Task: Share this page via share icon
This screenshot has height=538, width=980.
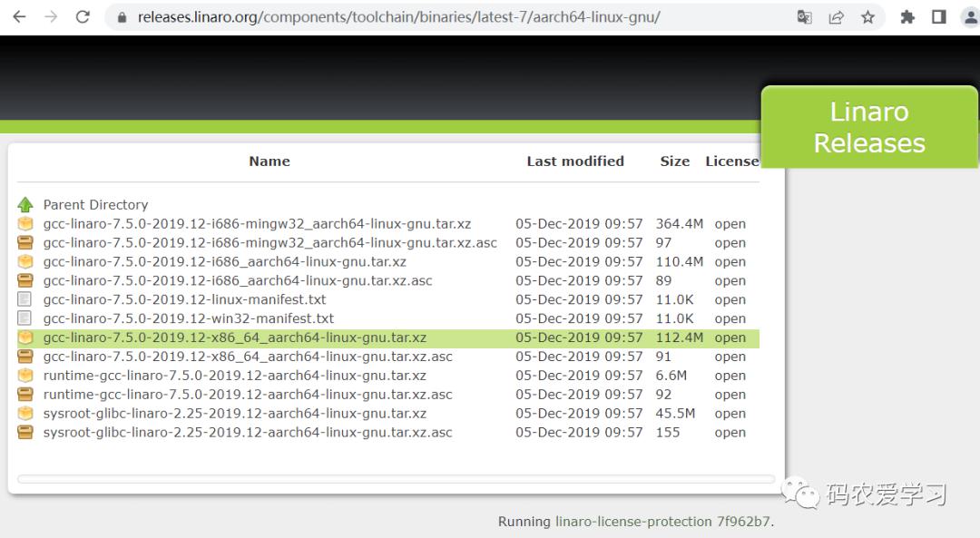Action: (x=837, y=17)
